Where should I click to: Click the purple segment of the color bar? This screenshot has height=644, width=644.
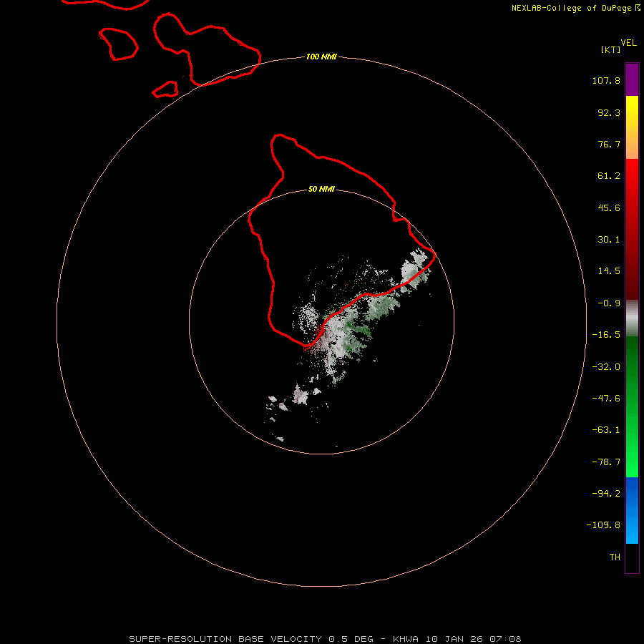click(632, 80)
